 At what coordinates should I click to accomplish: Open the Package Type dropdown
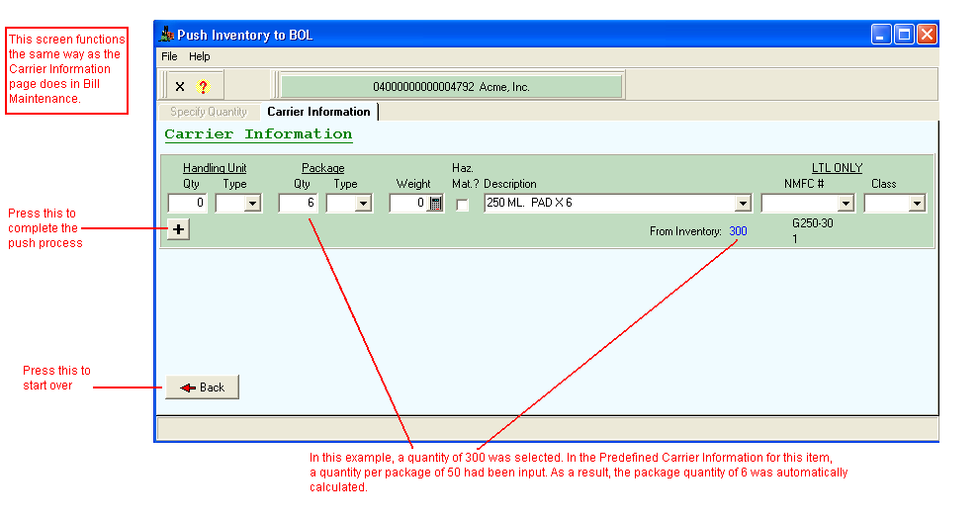(x=363, y=204)
